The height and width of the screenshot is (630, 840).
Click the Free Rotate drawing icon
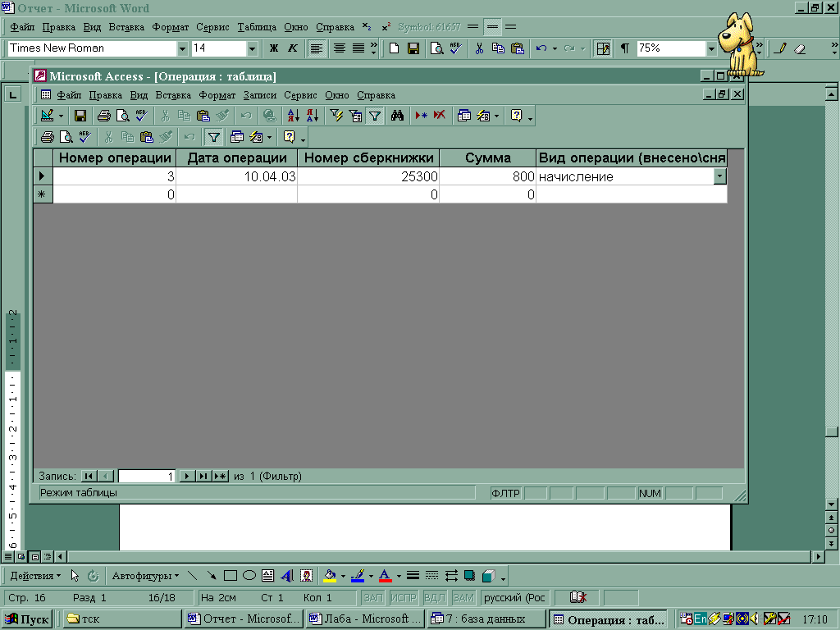94,576
